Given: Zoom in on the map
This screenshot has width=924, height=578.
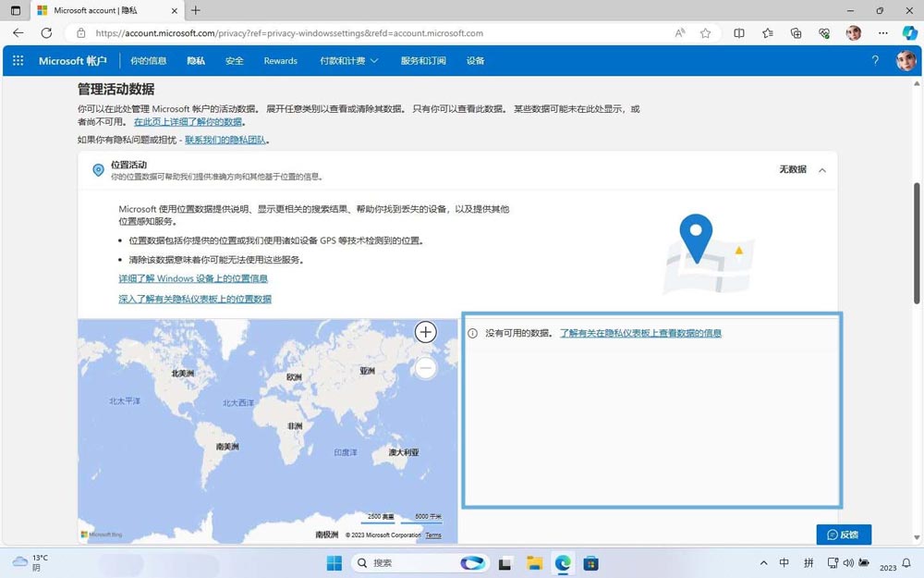Looking at the screenshot, I should coord(425,331).
